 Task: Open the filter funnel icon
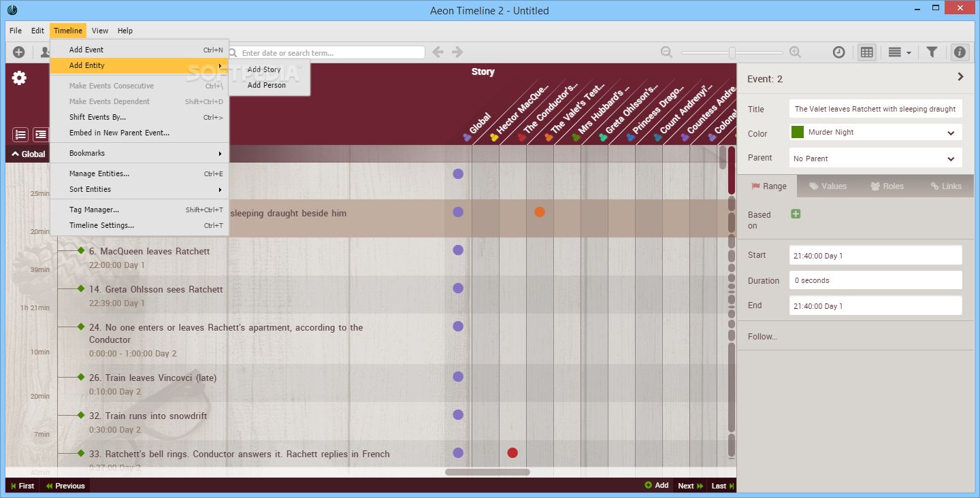(x=932, y=52)
